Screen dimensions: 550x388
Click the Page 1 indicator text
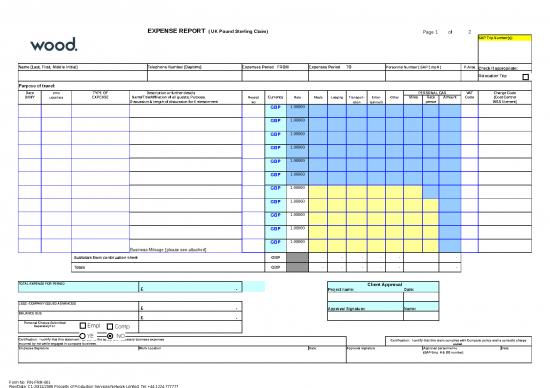pos(430,32)
